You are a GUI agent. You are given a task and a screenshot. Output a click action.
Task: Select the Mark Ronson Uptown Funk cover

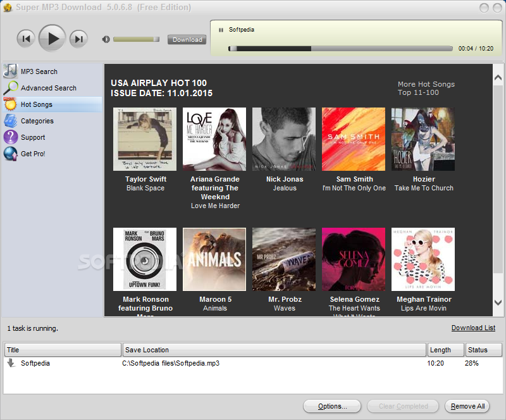click(x=145, y=259)
